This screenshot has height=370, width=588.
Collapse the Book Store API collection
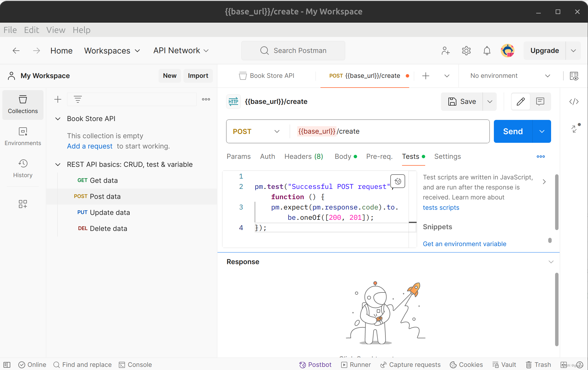tap(58, 119)
